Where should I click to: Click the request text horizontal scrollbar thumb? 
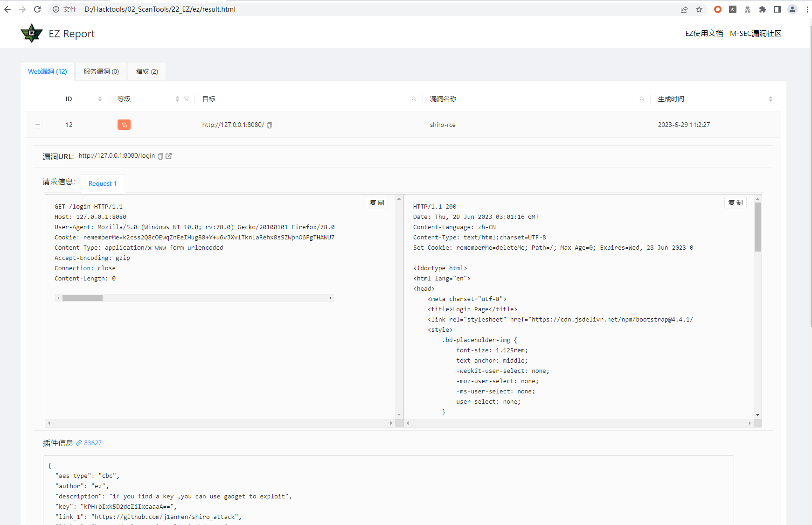click(83, 298)
